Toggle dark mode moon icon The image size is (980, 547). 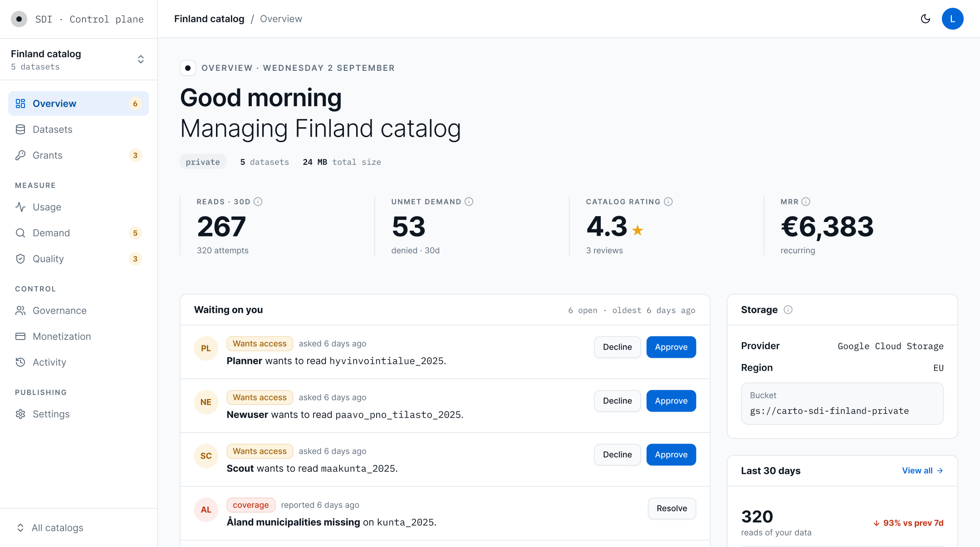pyautogui.click(x=926, y=19)
